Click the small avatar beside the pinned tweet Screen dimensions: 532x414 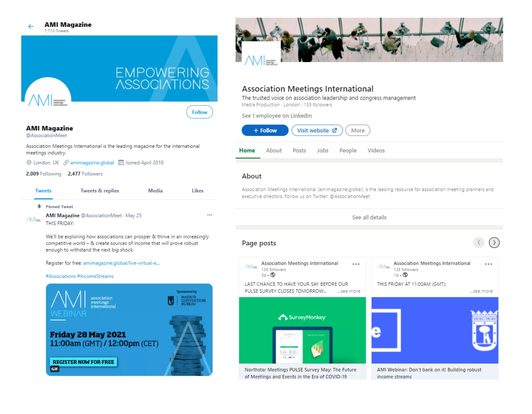[x=34, y=220]
